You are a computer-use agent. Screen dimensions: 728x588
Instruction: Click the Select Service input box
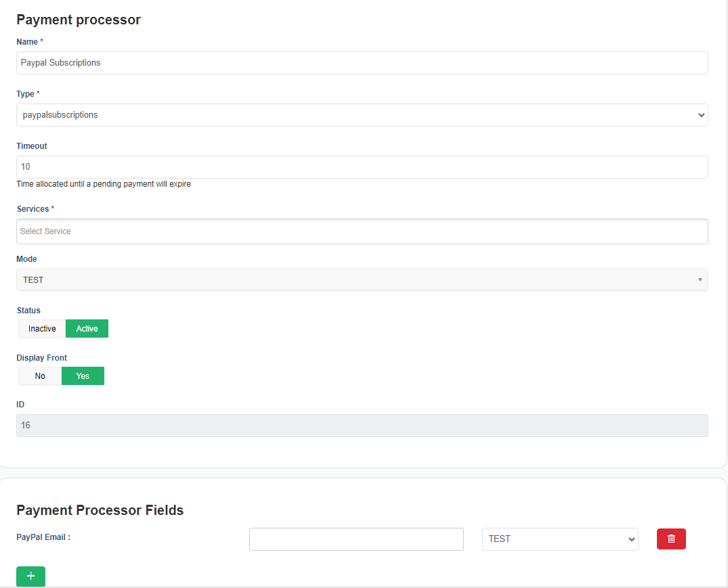(x=362, y=231)
